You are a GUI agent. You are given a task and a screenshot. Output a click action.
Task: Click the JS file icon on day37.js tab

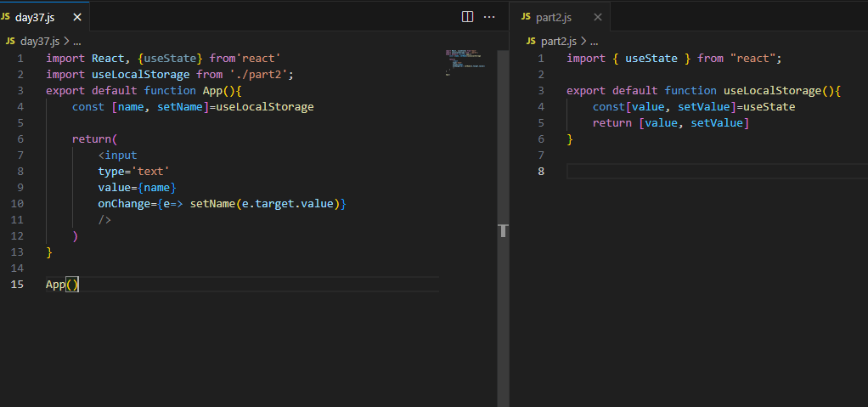coord(5,17)
